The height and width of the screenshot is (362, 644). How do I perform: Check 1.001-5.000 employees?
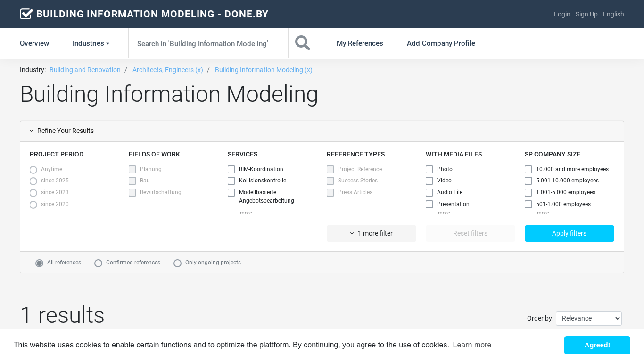pos(528,193)
